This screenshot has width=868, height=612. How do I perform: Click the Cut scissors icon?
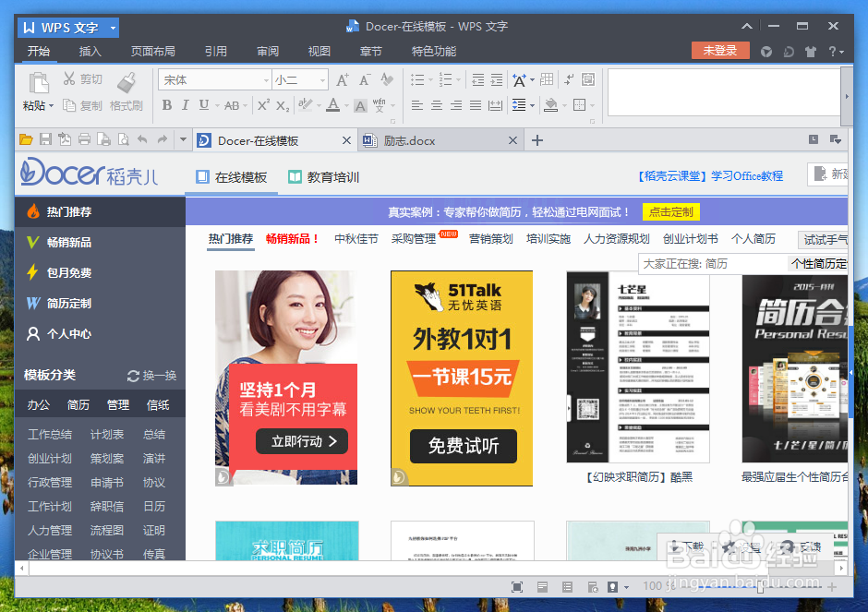click(68, 78)
